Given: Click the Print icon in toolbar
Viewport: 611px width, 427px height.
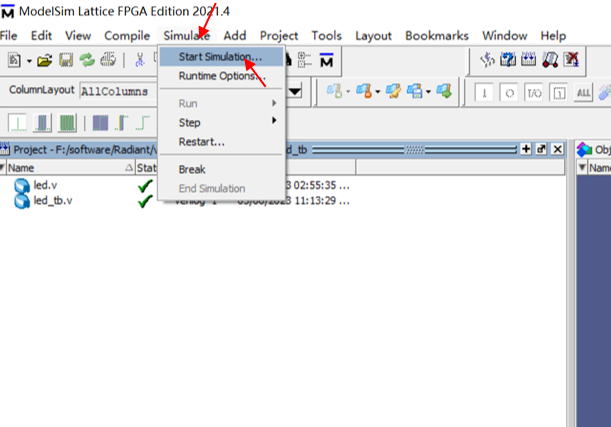Looking at the screenshot, I should click(x=108, y=60).
